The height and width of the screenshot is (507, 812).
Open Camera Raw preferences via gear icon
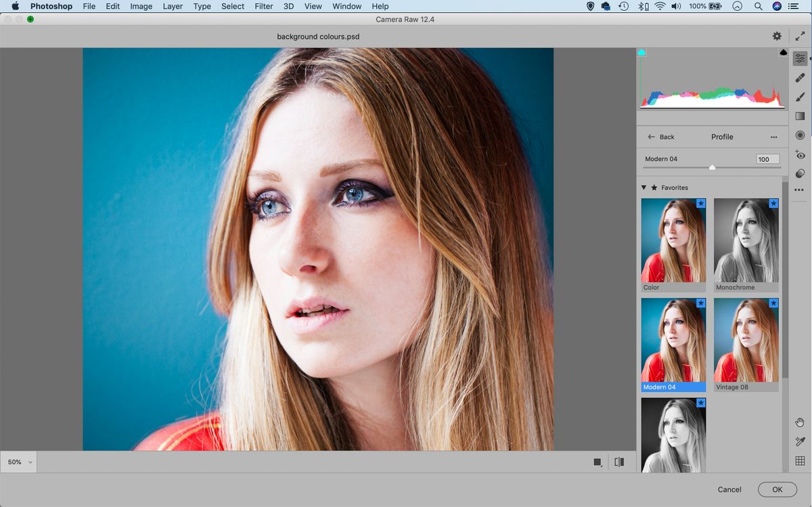(777, 35)
